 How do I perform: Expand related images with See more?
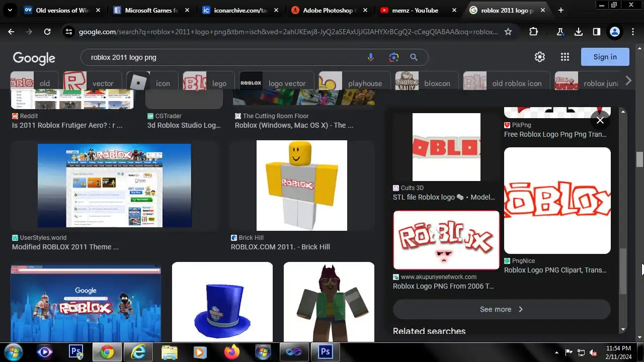click(502, 309)
